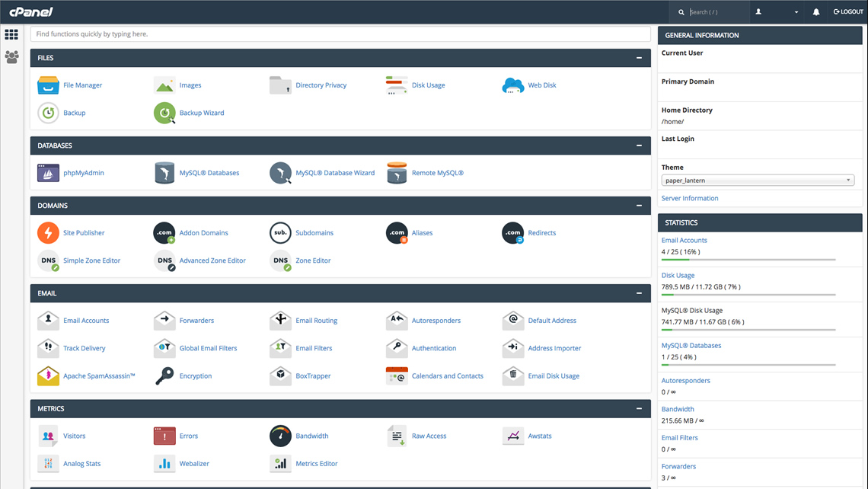The image size is (868, 489).
Task: Open the Address Importer link
Action: pos(554,348)
